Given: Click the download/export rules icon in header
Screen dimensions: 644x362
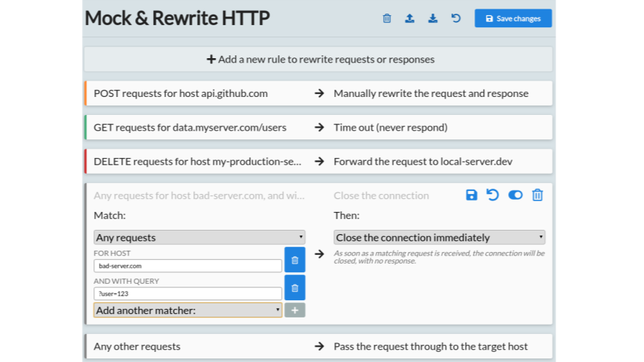Looking at the screenshot, I should [433, 19].
